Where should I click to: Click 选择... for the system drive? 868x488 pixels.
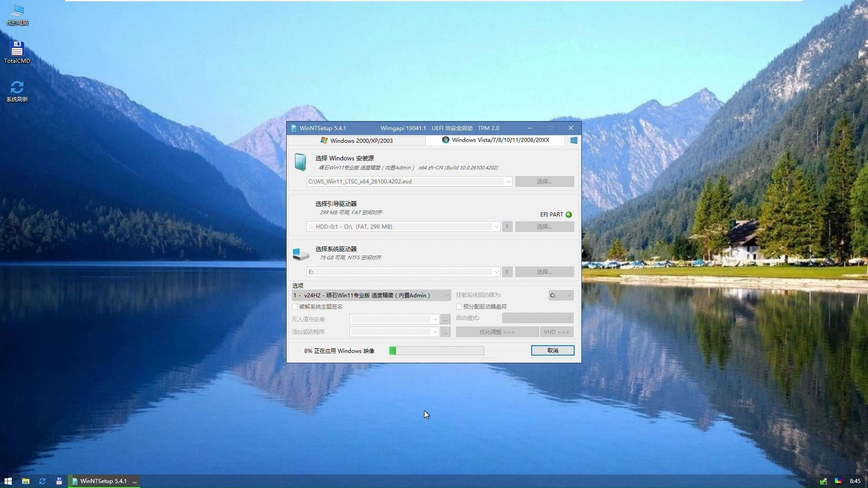pyautogui.click(x=544, y=272)
